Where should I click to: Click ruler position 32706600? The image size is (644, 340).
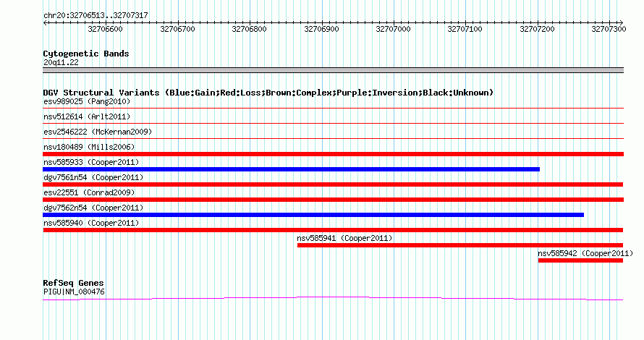pos(105,29)
